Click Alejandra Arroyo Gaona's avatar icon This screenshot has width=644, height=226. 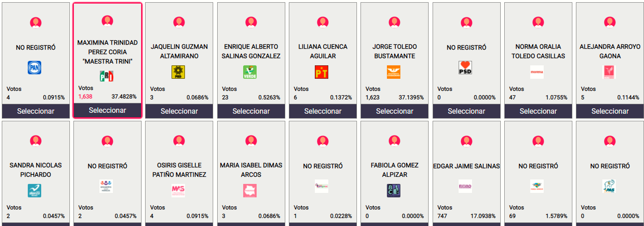610,22
